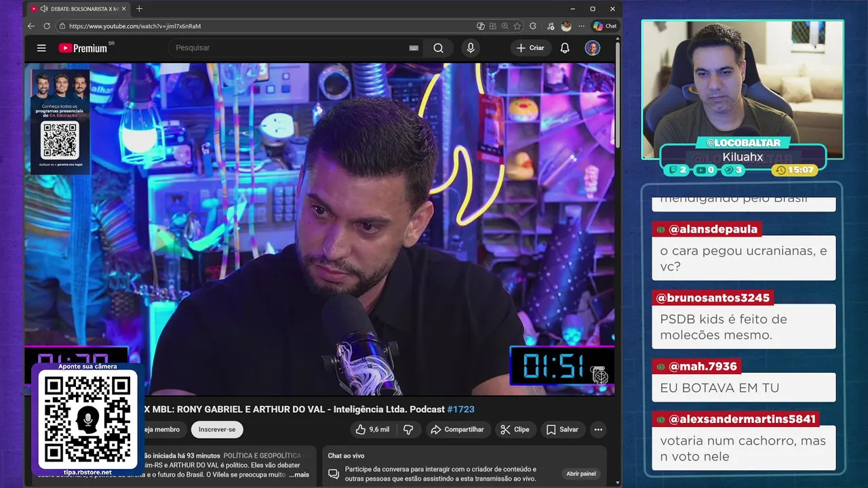Open the YouTube hamburger guide menu
The height and width of the screenshot is (488, 868).
(x=41, y=48)
